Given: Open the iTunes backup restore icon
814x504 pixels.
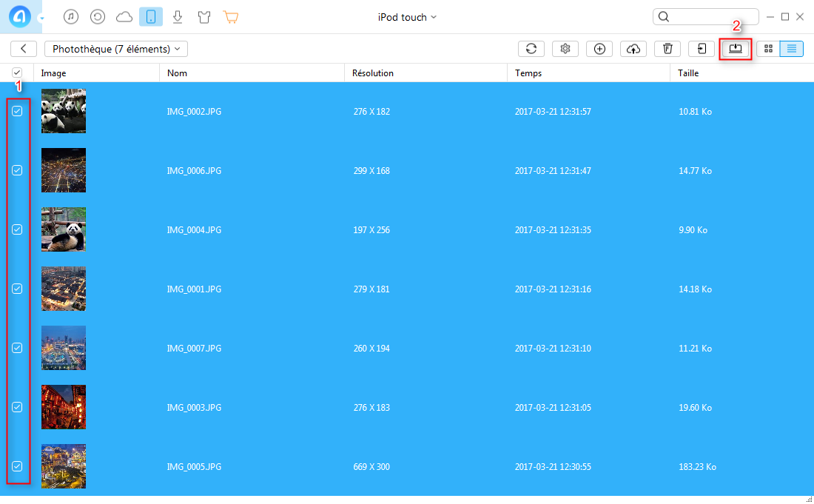Looking at the screenshot, I should [x=98, y=17].
